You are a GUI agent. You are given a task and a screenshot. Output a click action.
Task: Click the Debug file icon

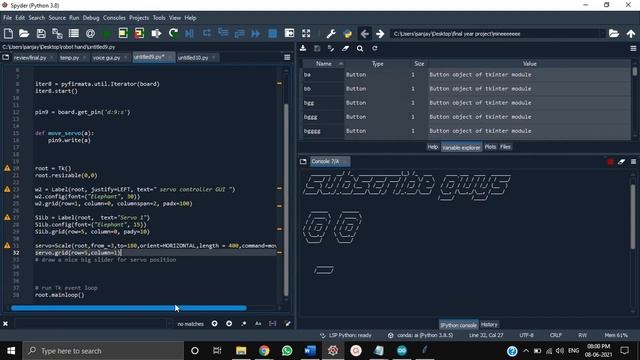coord(190,33)
